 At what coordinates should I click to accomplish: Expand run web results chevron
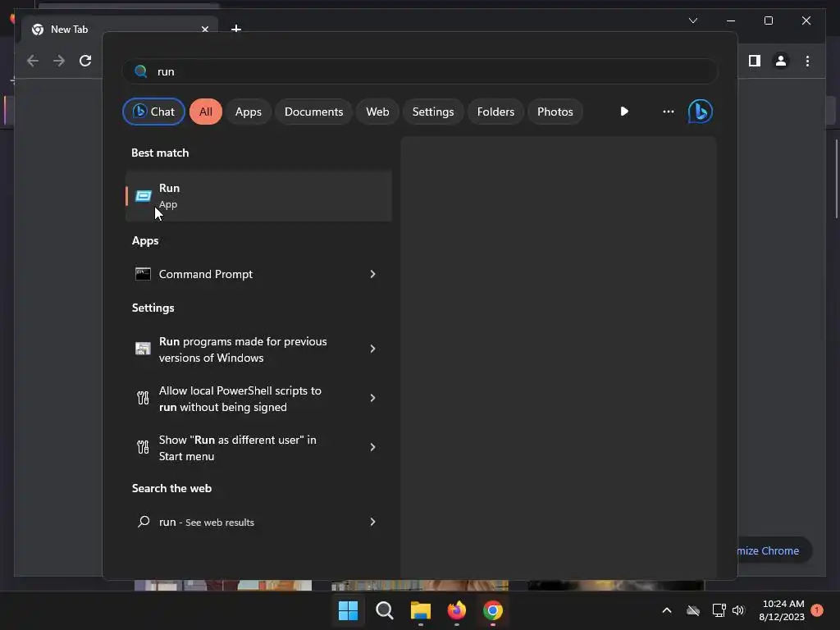pos(373,522)
